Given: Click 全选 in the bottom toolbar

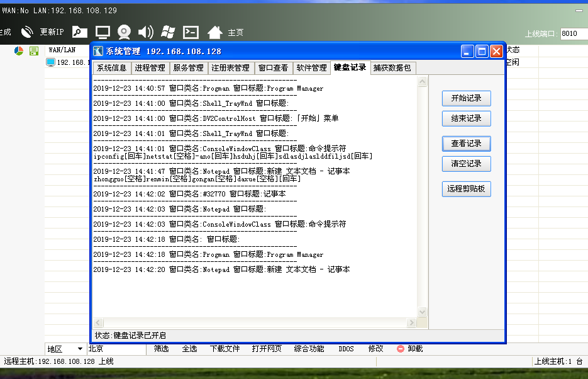Looking at the screenshot, I should [x=189, y=349].
